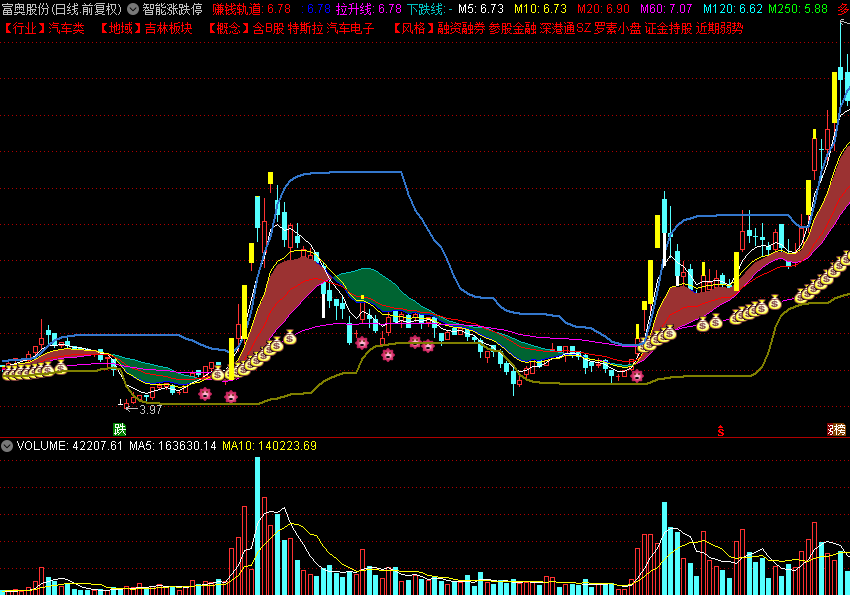Viewport: 850px width, 595px height.
Task: Open the 含B股 concept tag
Action: (268, 28)
